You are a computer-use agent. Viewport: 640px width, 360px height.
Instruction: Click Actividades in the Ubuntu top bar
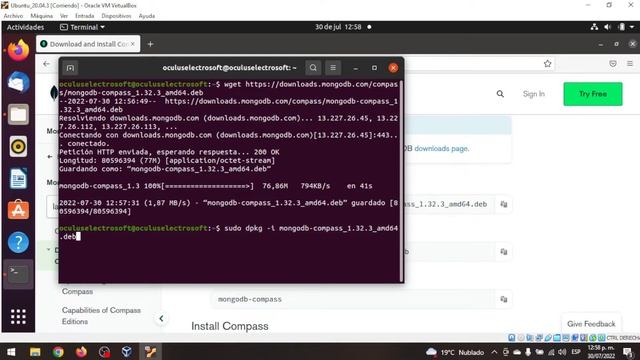[x=25, y=27]
